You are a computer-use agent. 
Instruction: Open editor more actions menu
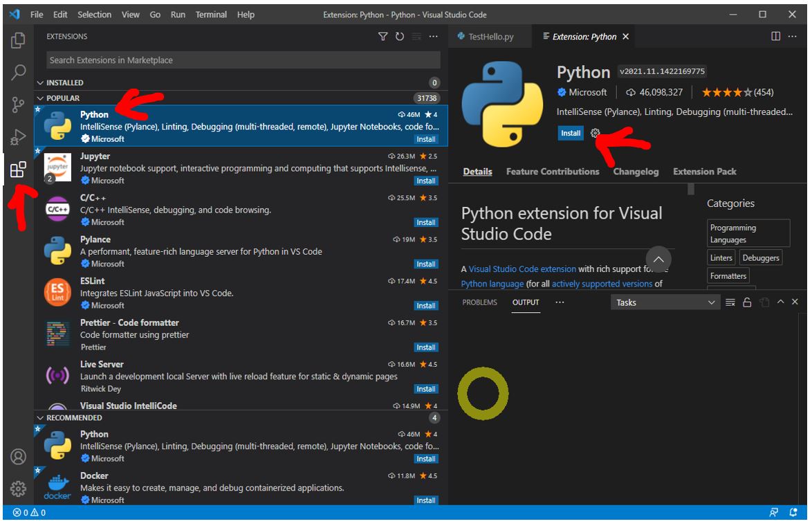pyautogui.click(x=793, y=36)
